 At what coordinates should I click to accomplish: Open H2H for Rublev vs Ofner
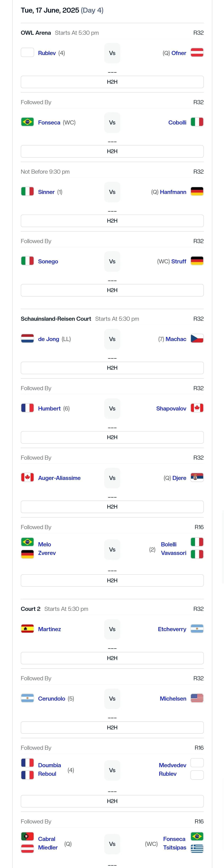112,82
